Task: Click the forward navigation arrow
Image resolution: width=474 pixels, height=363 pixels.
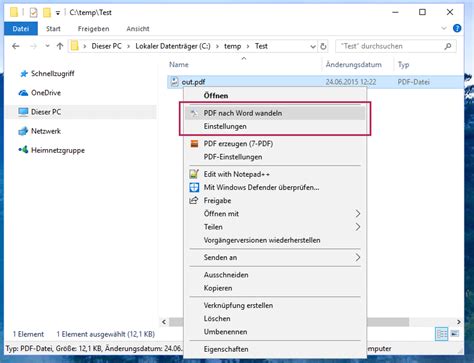Action: [x=33, y=46]
